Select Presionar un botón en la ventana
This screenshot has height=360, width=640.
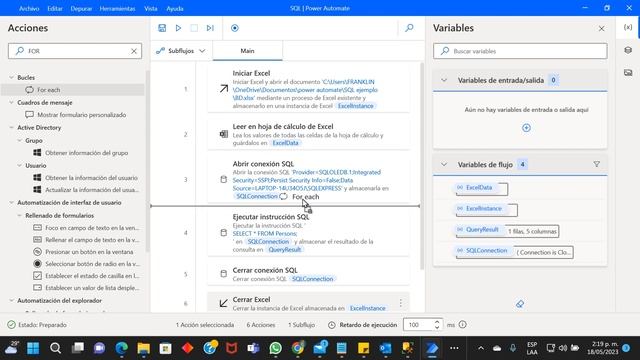tap(89, 252)
